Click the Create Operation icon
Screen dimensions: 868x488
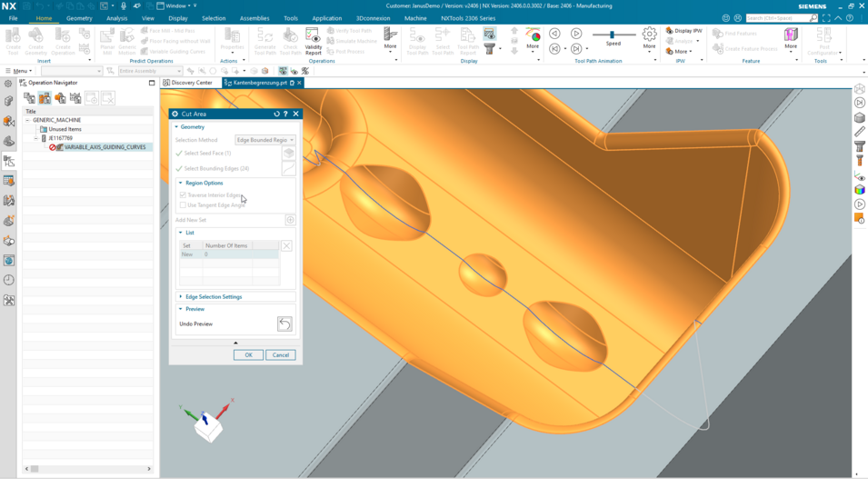point(63,41)
